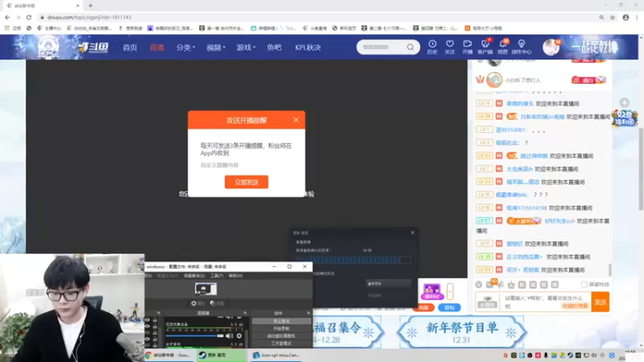
Task: Click the update download progress bar
Action: coord(353,260)
